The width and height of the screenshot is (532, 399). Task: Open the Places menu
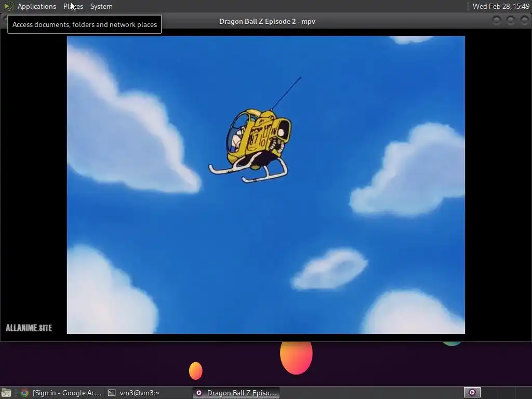tap(73, 6)
